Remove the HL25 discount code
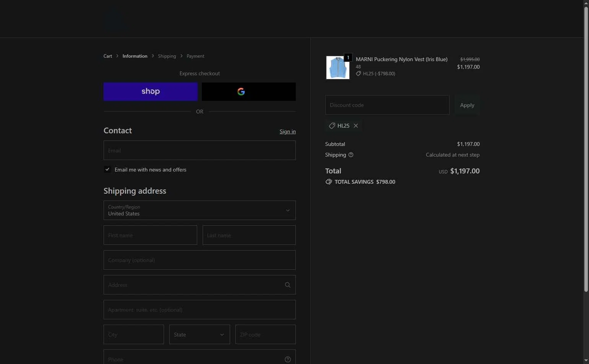 tap(356, 126)
